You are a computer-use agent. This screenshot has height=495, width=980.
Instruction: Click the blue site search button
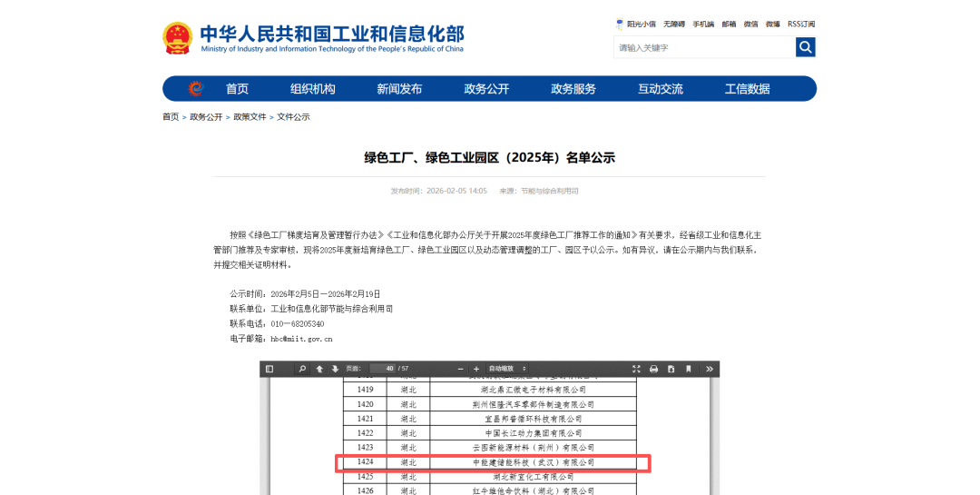point(805,47)
